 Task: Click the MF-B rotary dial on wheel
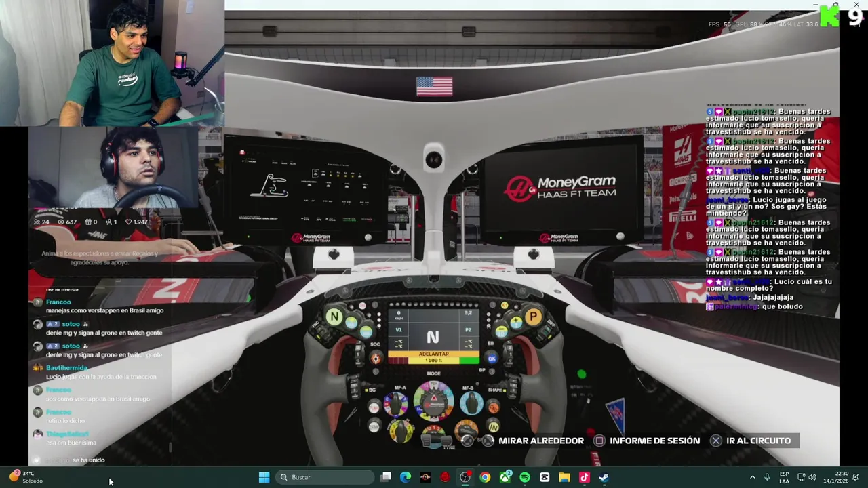coord(471,403)
